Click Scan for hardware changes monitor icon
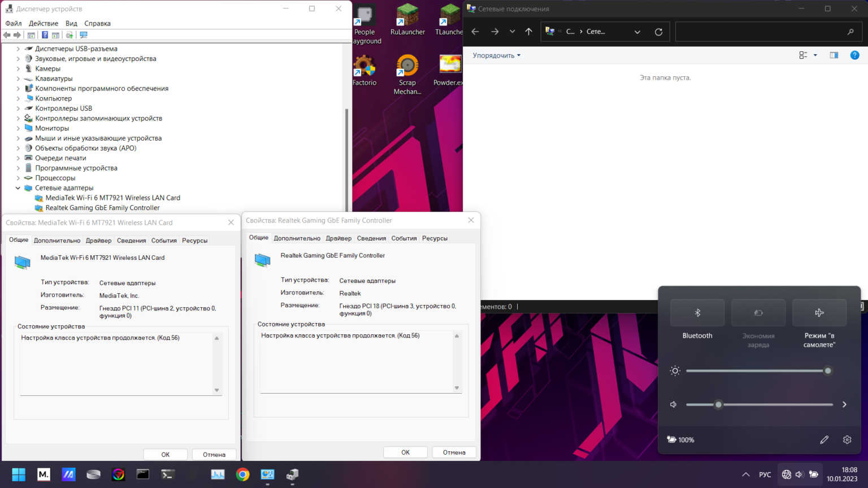The width and height of the screenshot is (868, 488). (84, 35)
